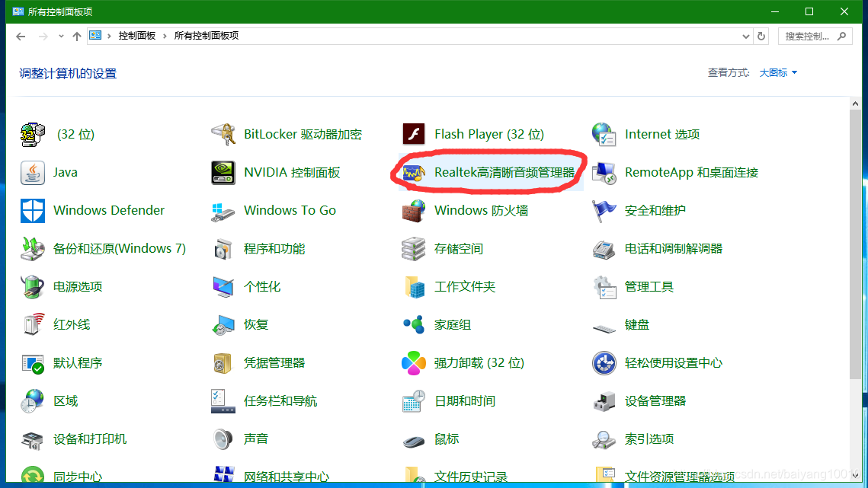Open the 文件历史记录 link

(x=470, y=477)
